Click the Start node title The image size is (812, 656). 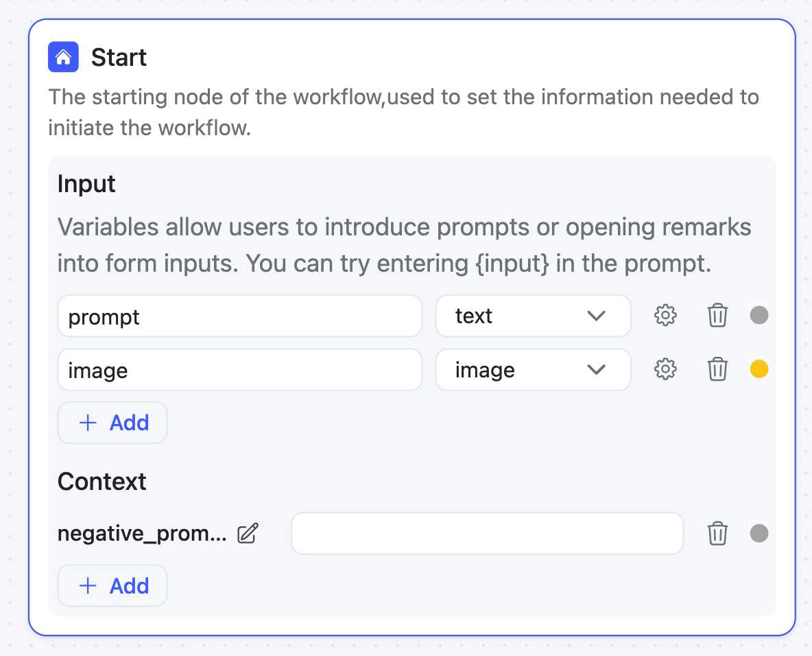click(x=119, y=57)
